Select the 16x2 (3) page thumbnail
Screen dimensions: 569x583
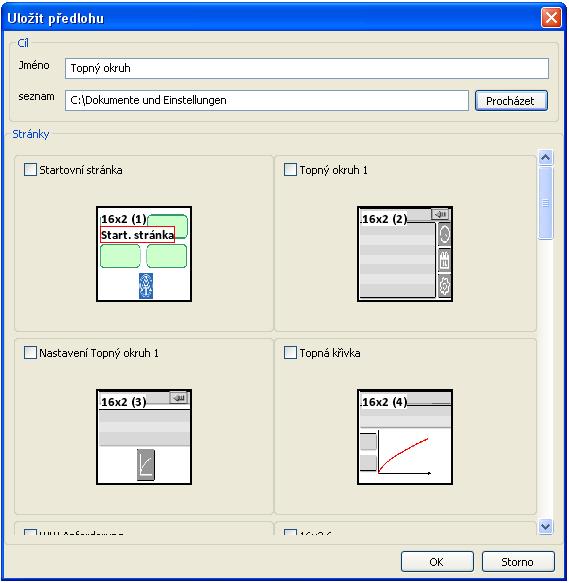point(144,437)
